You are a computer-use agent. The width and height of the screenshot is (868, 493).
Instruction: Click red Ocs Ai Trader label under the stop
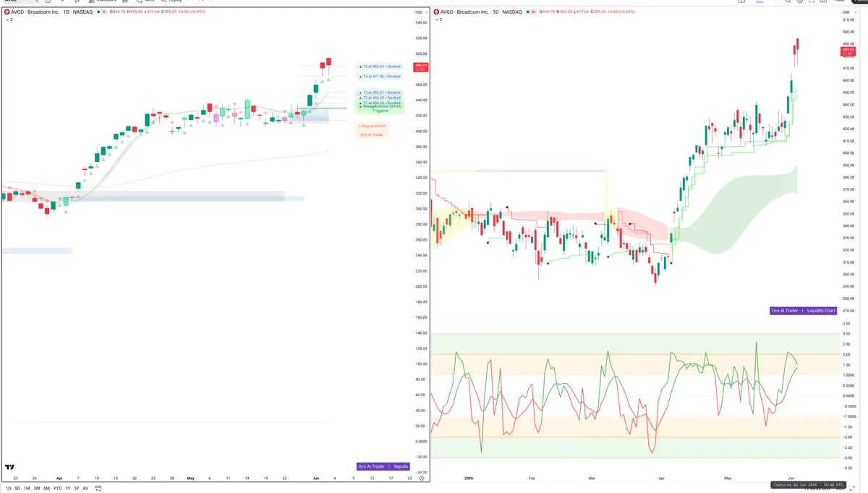click(x=372, y=134)
